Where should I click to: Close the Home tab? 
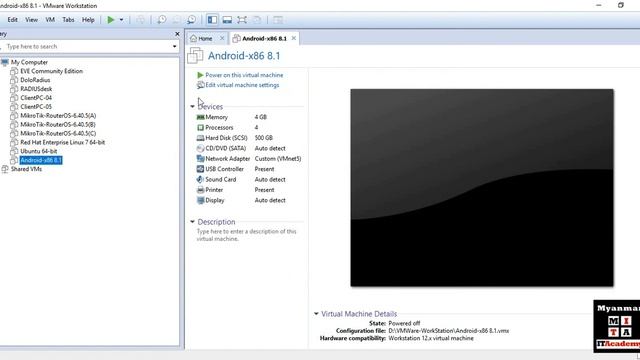222,38
